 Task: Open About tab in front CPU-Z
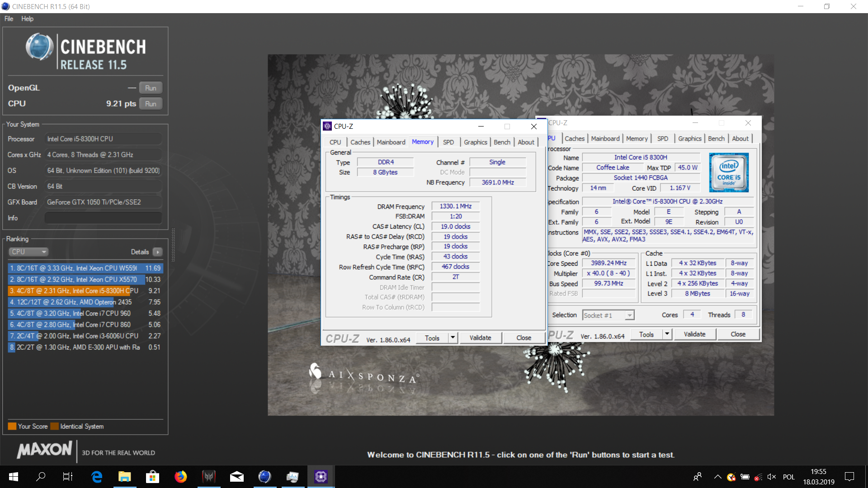coord(526,142)
